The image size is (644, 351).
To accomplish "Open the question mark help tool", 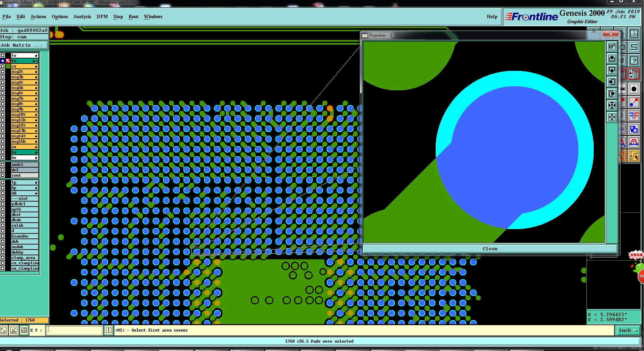I will click(634, 60).
